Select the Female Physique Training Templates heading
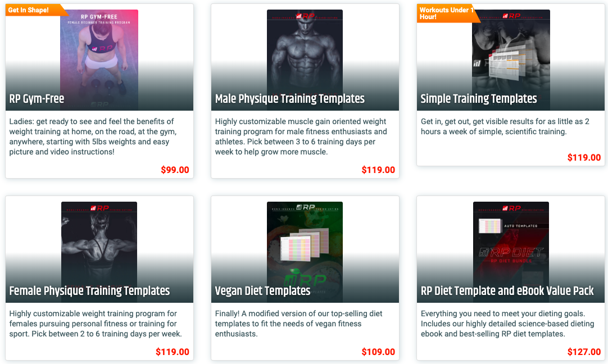Image resolution: width=608 pixels, height=364 pixels. [89, 291]
